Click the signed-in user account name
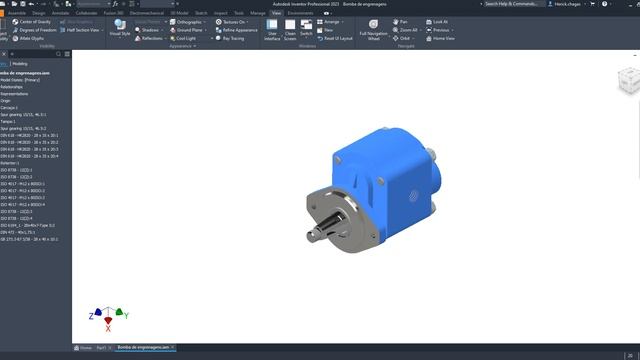Image resolution: width=640 pixels, height=360 pixels. pos(567,4)
